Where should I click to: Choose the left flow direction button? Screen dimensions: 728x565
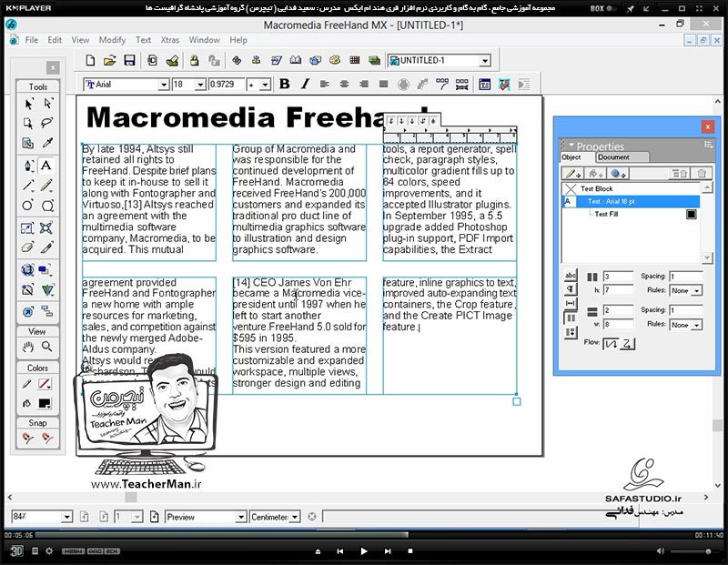coord(611,344)
